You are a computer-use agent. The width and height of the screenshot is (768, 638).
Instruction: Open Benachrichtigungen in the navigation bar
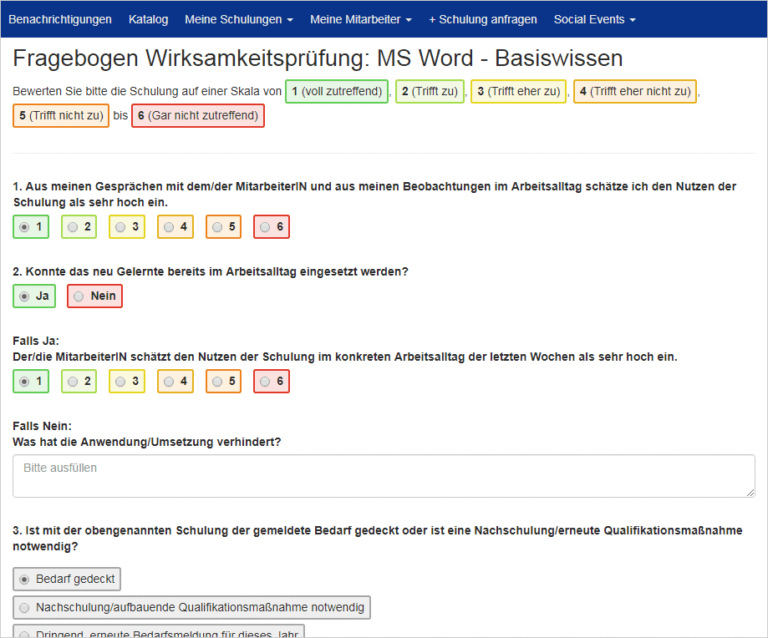tap(60, 20)
